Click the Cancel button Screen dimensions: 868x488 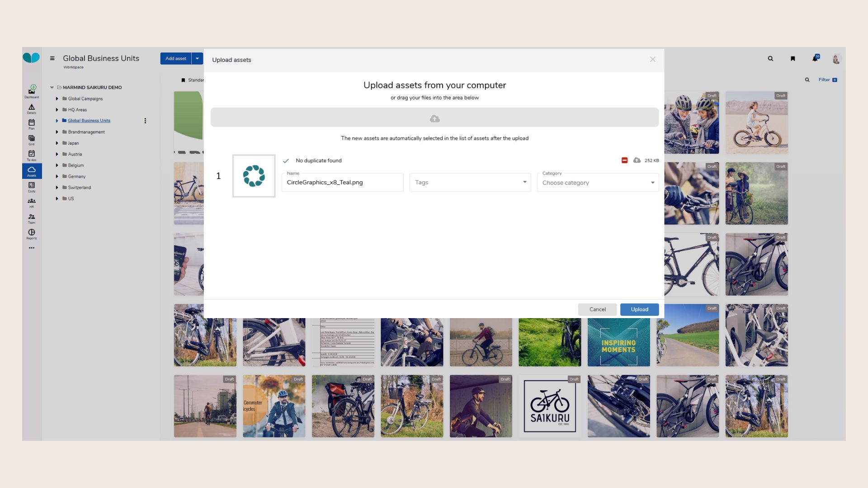(597, 310)
